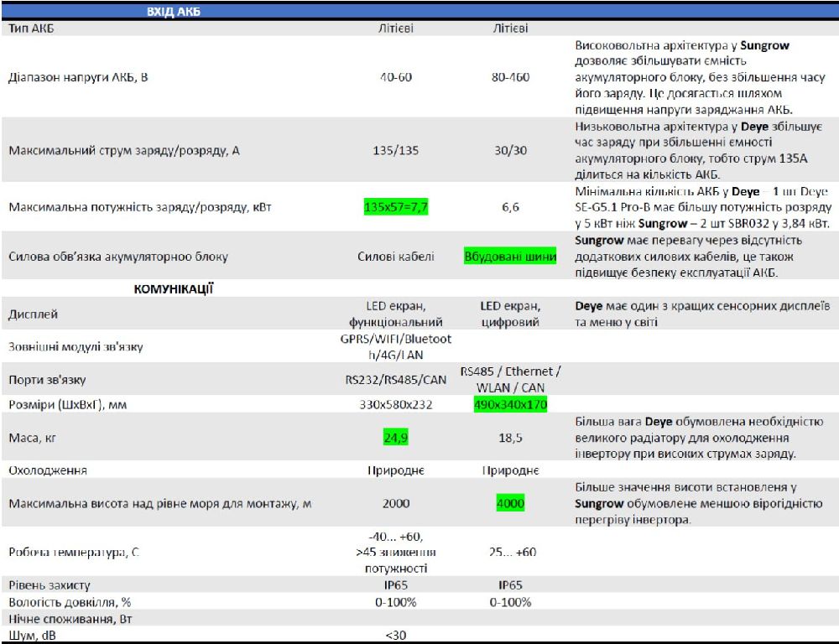The width and height of the screenshot is (839, 644).
Task: Select the green highlighted '24,9' mass value
Action: click(396, 437)
